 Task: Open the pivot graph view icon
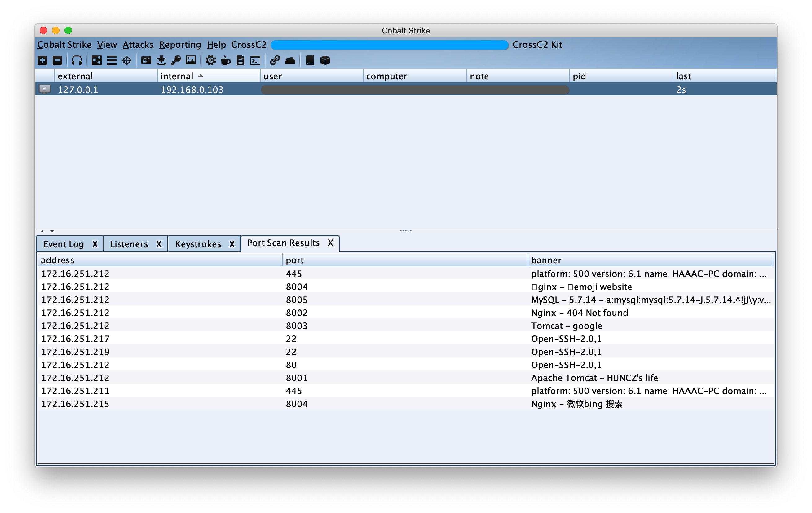coord(97,60)
